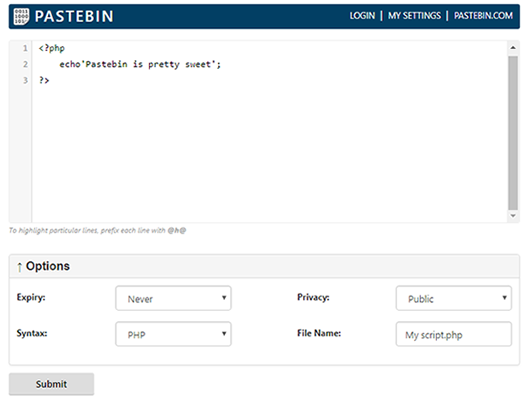Click the closing ?> tag on line 3
Viewport: 531px width, 400px height.
pos(44,80)
